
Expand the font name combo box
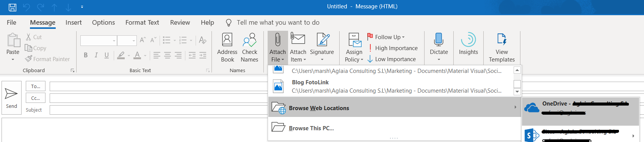pyautogui.click(x=114, y=40)
